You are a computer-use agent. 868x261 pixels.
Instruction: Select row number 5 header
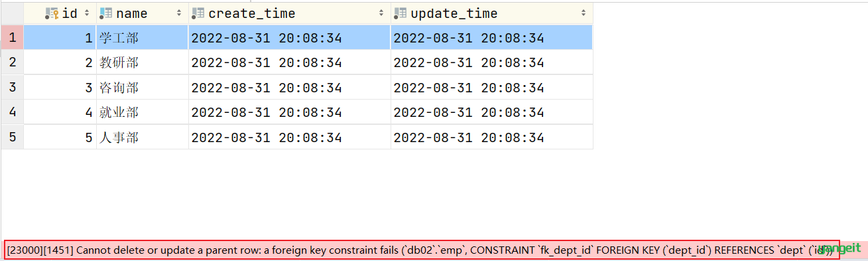click(13, 137)
